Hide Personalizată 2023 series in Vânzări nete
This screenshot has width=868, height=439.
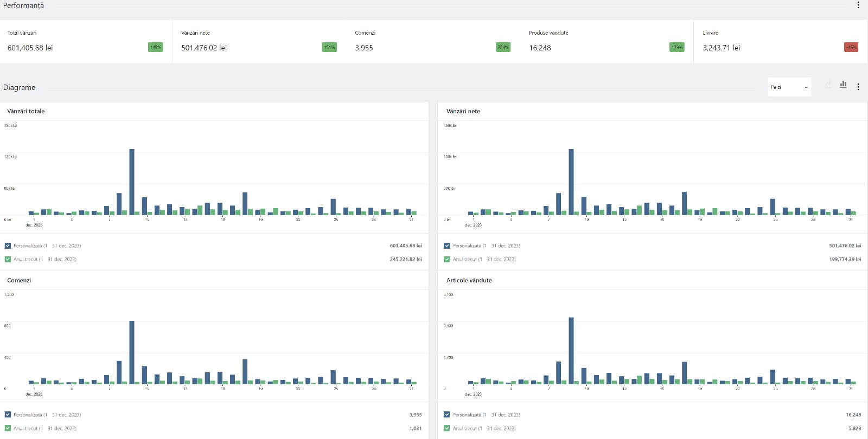pos(447,246)
